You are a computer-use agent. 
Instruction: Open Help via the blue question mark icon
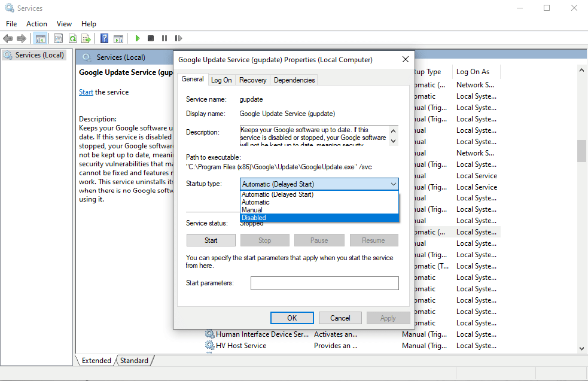(105, 38)
